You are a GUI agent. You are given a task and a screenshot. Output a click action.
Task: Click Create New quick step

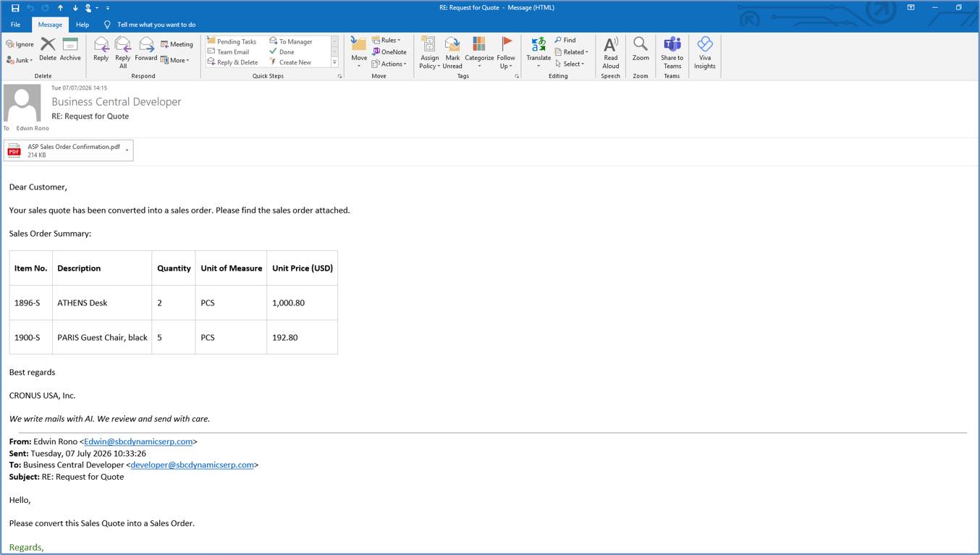point(290,62)
